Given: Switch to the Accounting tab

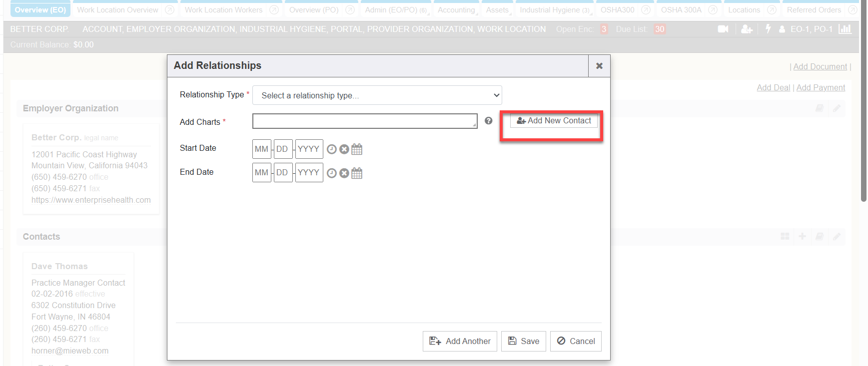Looking at the screenshot, I should pos(456,10).
